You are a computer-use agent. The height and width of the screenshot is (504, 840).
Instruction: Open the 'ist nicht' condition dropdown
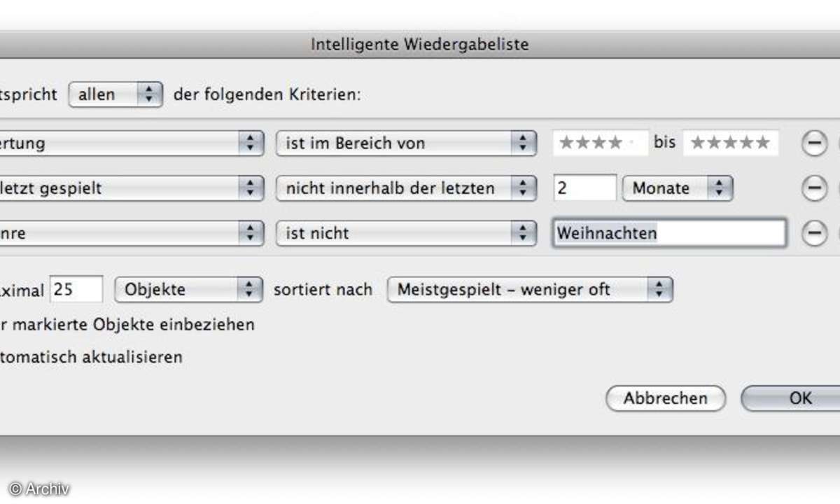(x=406, y=233)
